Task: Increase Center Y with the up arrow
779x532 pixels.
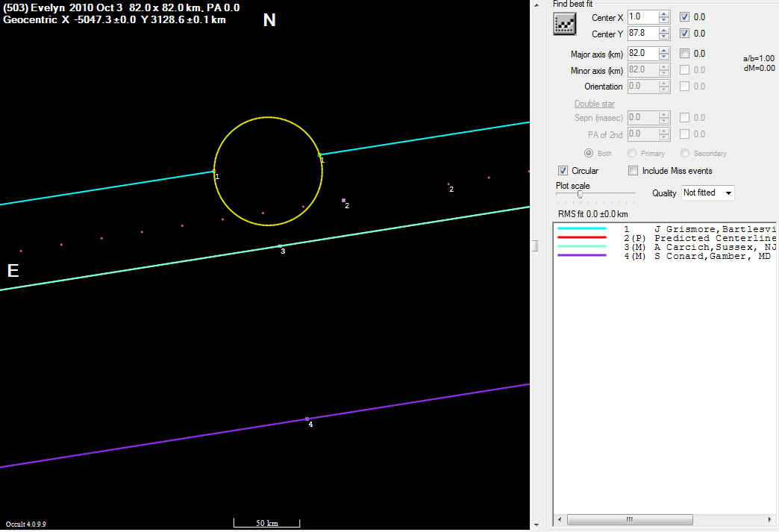Action: pyautogui.click(x=664, y=31)
